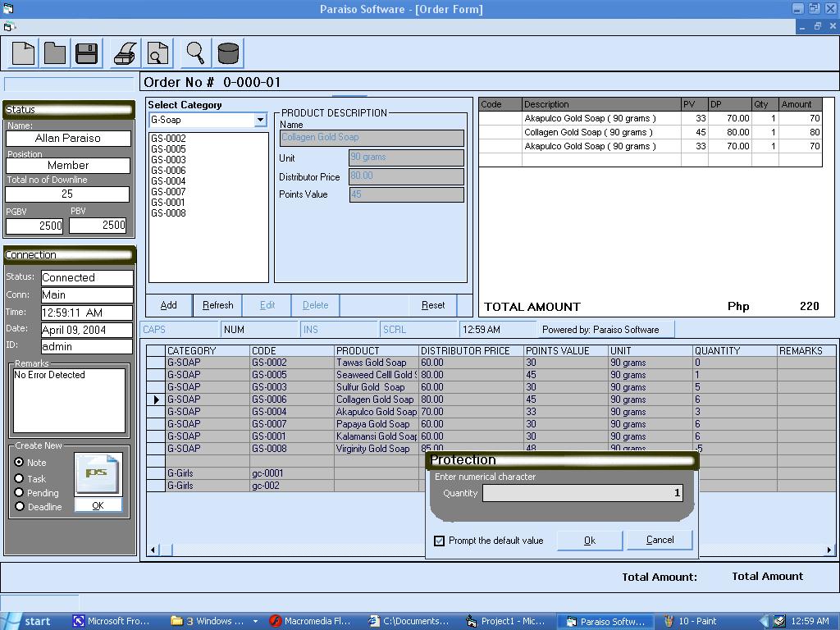The height and width of the screenshot is (630, 840).
Task: Click the Name field showing Allan Paraiso
Action: pos(68,138)
